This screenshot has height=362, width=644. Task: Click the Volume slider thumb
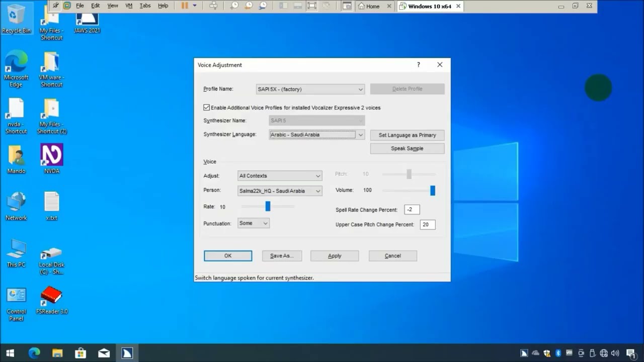pyautogui.click(x=433, y=191)
